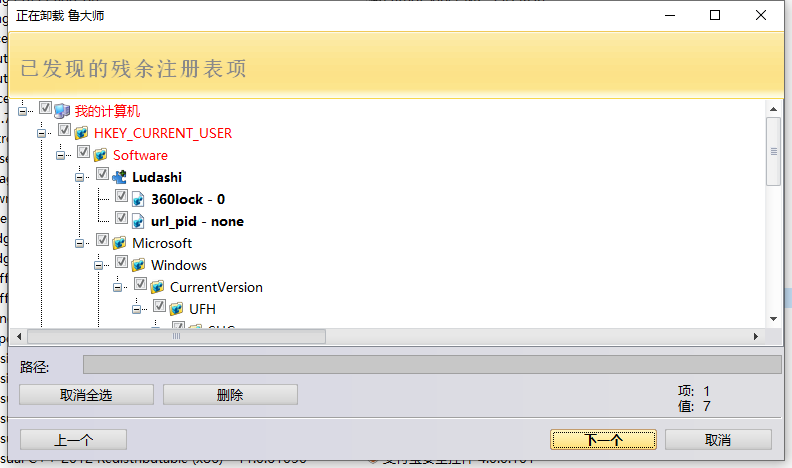Collapse the Microsoft tree node
The image size is (792, 468).
click(x=79, y=243)
